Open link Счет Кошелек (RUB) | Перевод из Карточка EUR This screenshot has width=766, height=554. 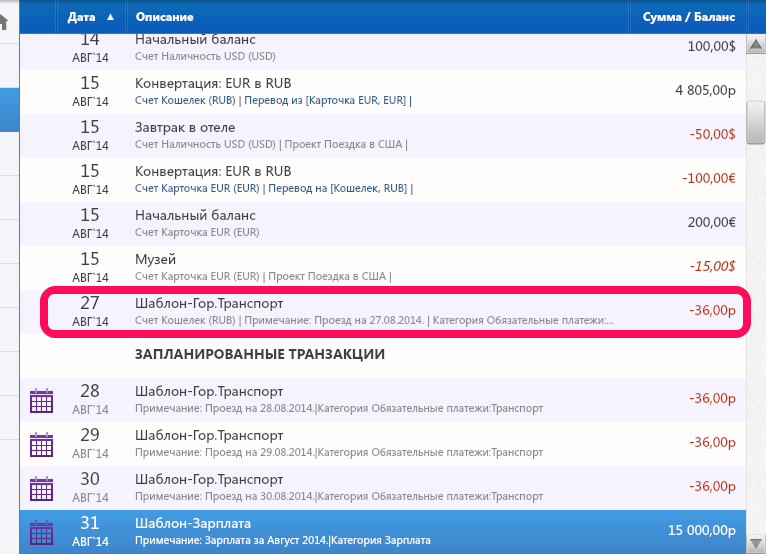[x=273, y=101]
